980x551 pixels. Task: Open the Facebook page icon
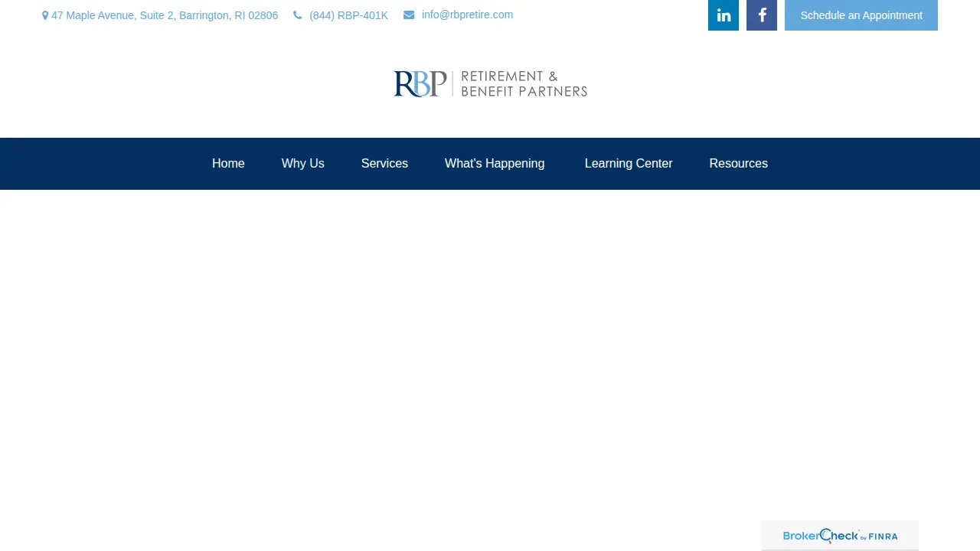pos(762,15)
